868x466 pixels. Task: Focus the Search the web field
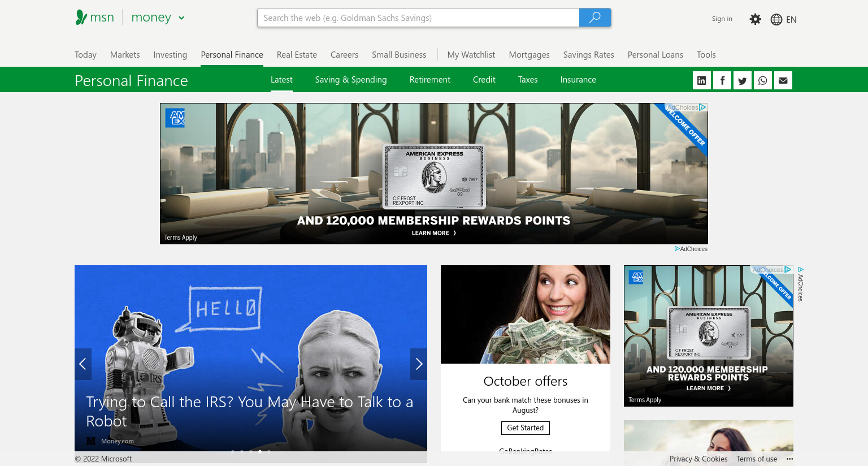tap(418, 18)
